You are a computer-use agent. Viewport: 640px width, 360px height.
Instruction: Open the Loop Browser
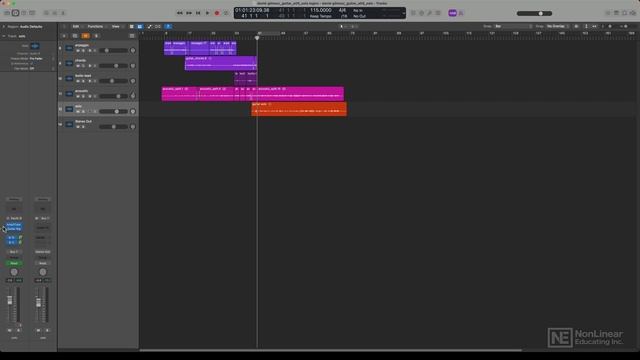tap(624, 13)
